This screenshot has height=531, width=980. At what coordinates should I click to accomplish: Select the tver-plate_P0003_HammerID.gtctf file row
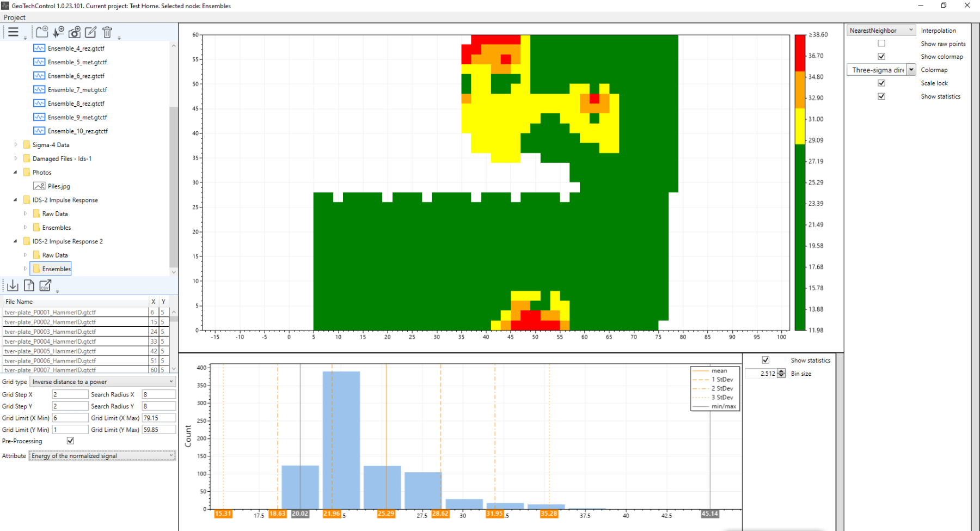tap(50, 332)
